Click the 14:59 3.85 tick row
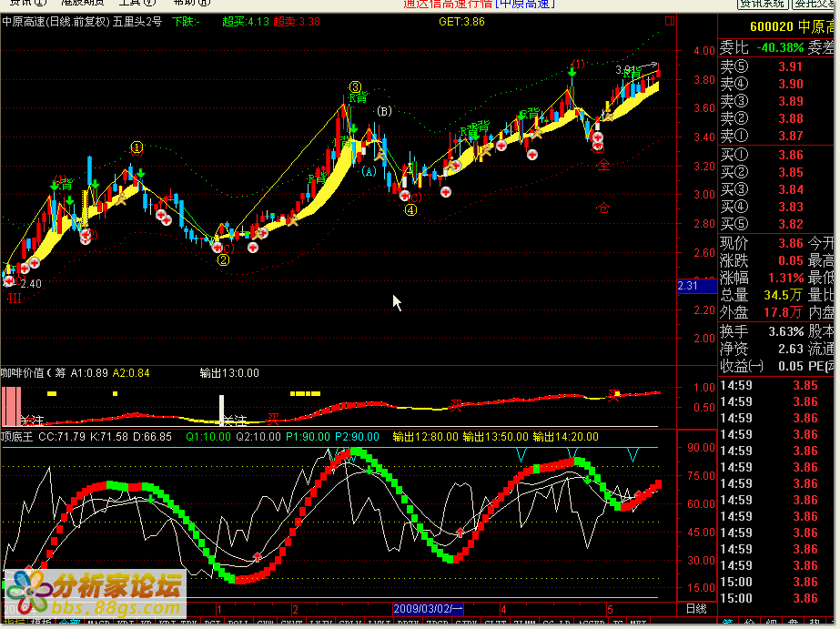Screen dimensions: 840x629 777,385
